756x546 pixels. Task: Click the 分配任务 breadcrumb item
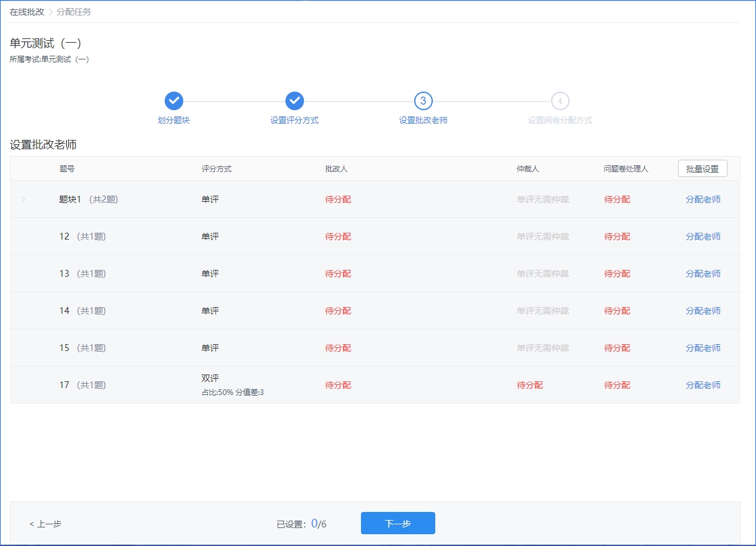coord(74,12)
